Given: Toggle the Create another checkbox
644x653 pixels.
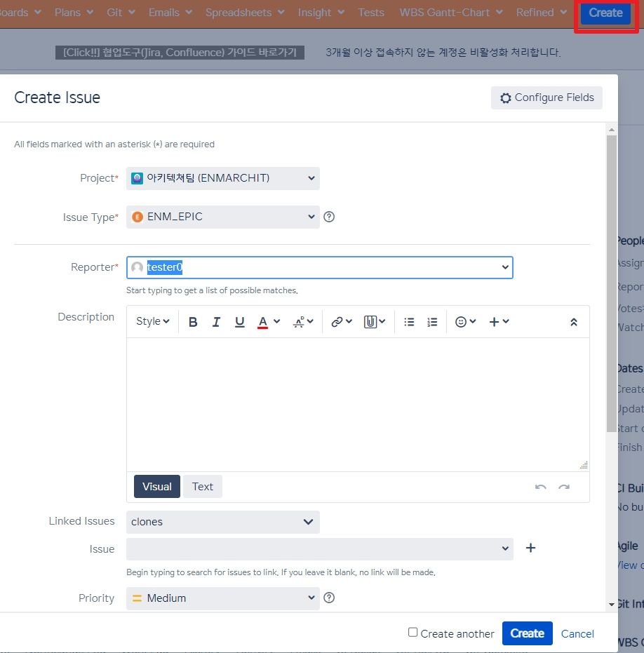Looking at the screenshot, I should pyautogui.click(x=412, y=632).
